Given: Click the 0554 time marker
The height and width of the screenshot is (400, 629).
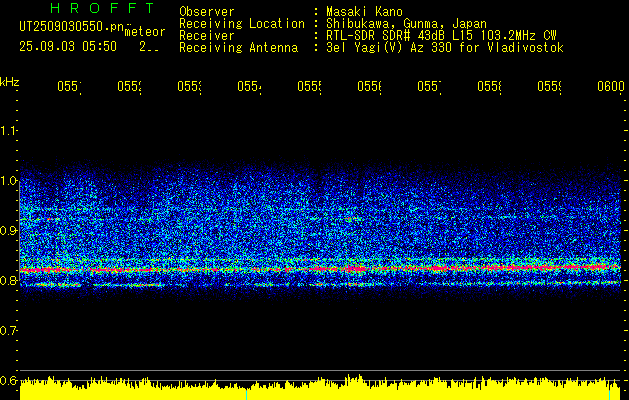Looking at the screenshot, I should click(249, 86).
